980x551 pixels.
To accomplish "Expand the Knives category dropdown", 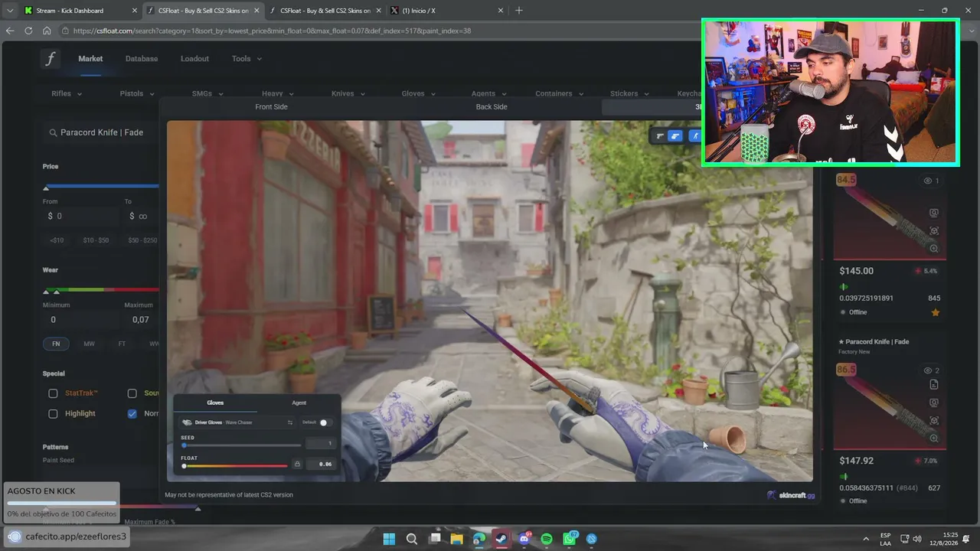I will pyautogui.click(x=348, y=94).
